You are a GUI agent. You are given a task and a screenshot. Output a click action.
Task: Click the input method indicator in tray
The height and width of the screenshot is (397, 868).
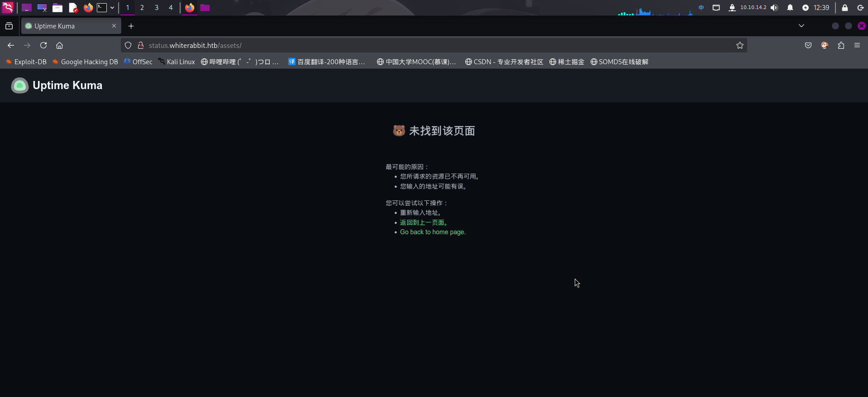coord(701,8)
